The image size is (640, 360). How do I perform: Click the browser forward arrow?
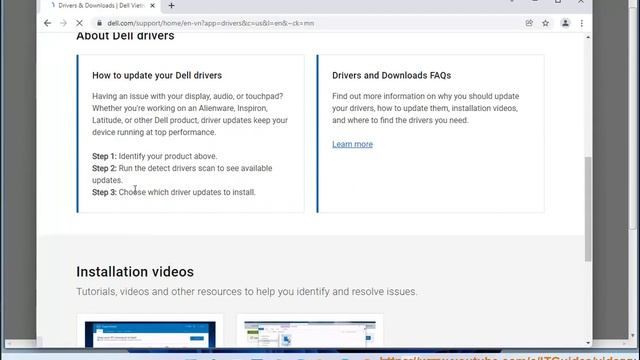pyautogui.click(x=63, y=23)
